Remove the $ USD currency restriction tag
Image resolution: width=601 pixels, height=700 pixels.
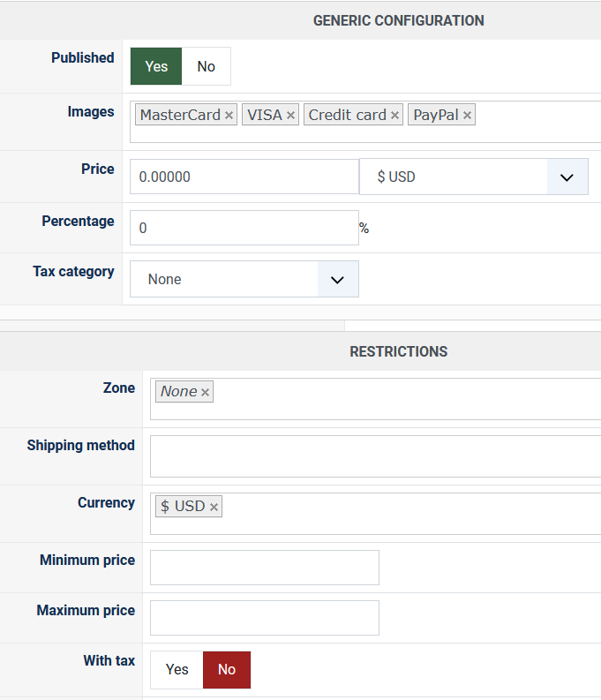(214, 508)
